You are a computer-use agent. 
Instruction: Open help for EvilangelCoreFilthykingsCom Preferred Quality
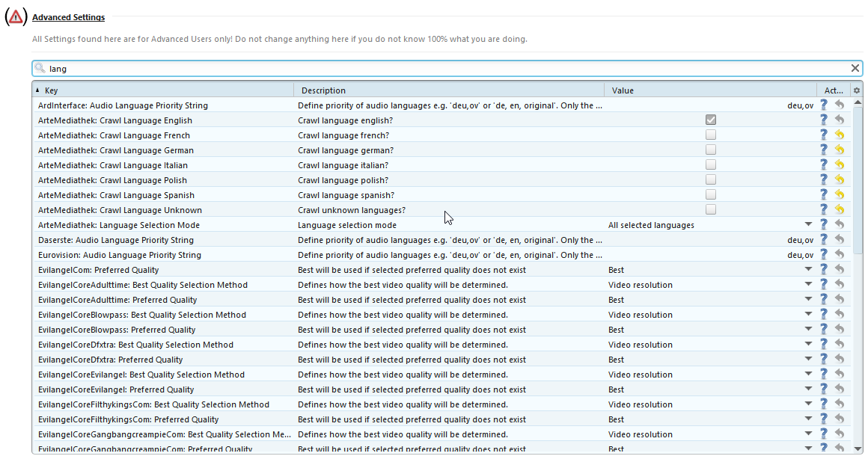point(823,419)
